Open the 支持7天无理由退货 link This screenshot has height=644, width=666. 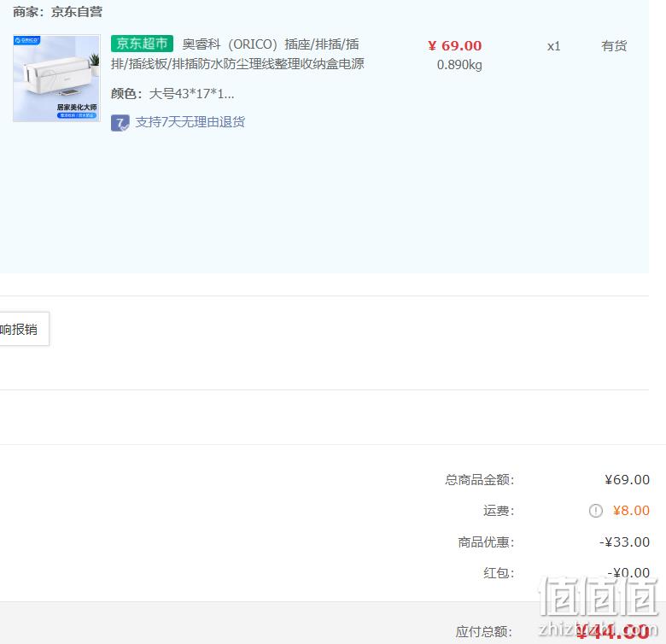190,122
